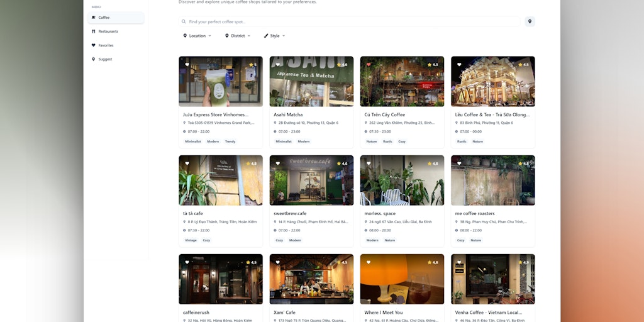Click the pin icon by morless. space address
The width and height of the screenshot is (644, 322).
(x=366, y=221)
